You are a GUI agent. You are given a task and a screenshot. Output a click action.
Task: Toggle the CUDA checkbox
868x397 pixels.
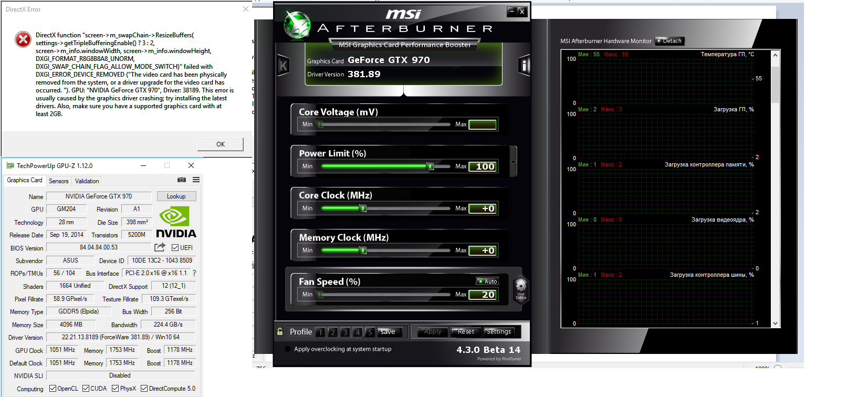coord(86,389)
